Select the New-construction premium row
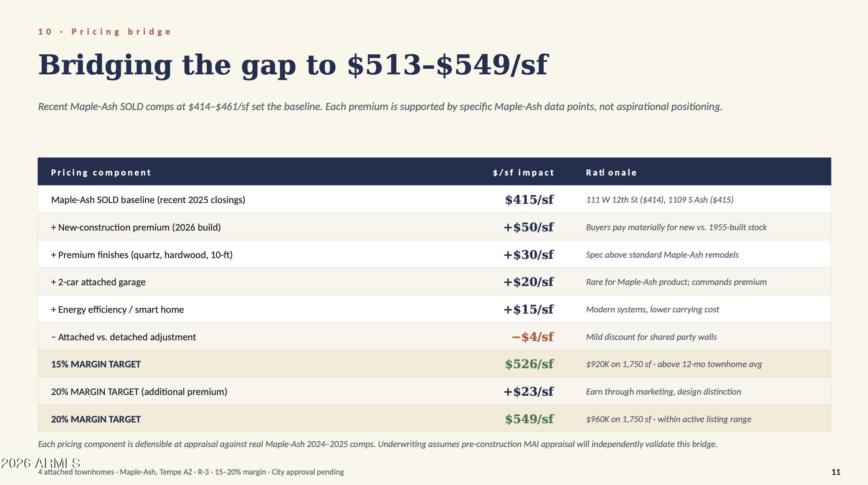This screenshot has height=485, width=868. pos(434,227)
